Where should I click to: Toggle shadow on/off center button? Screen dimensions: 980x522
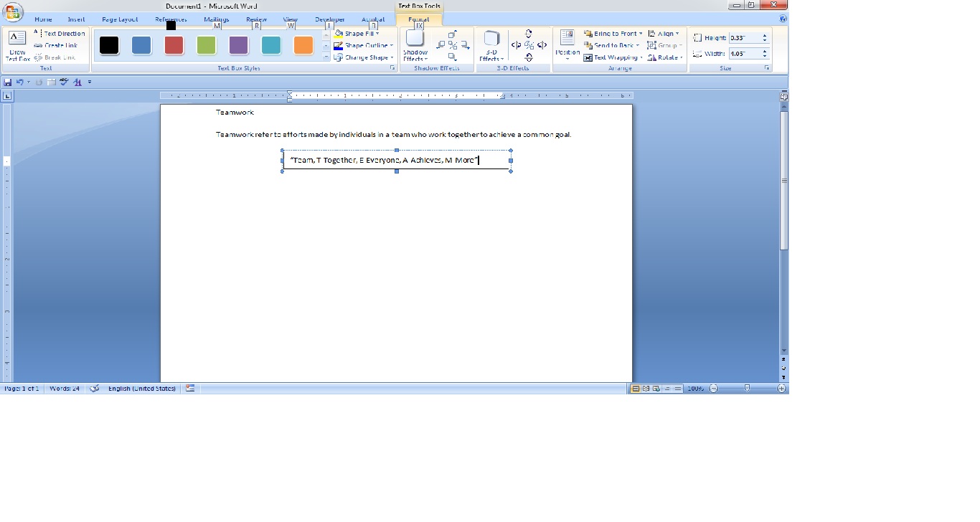pos(453,45)
